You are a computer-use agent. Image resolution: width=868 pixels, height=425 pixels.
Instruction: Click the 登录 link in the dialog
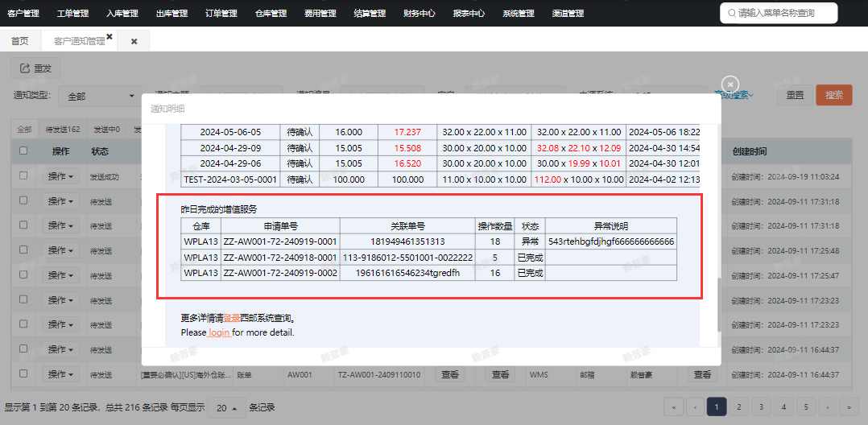(231, 319)
